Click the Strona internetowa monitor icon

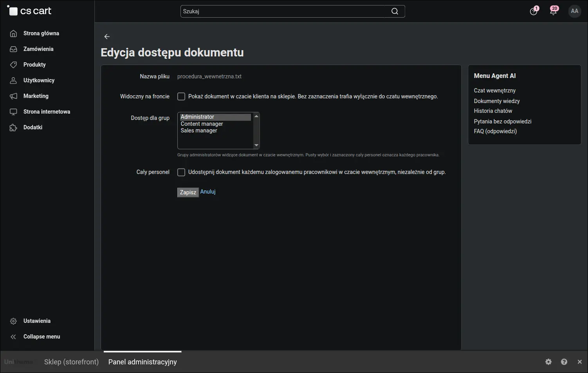coord(13,112)
